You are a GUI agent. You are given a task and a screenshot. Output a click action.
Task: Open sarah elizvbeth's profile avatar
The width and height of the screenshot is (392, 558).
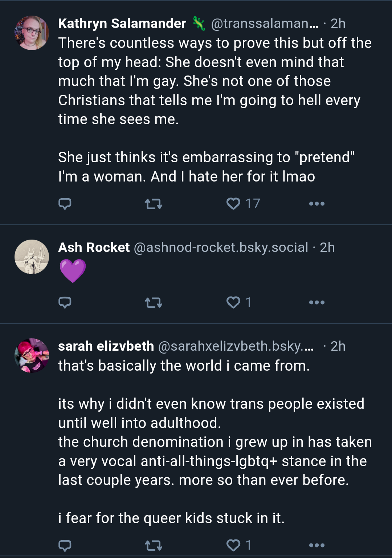click(x=32, y=355)
